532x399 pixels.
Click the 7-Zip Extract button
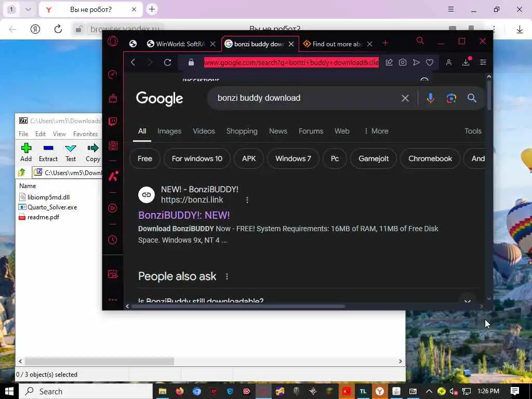48,152
